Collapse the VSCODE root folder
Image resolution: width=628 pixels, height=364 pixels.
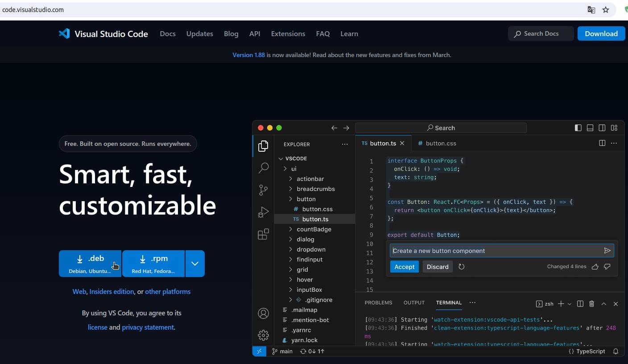pyautogui.click(x=281, y=159)
